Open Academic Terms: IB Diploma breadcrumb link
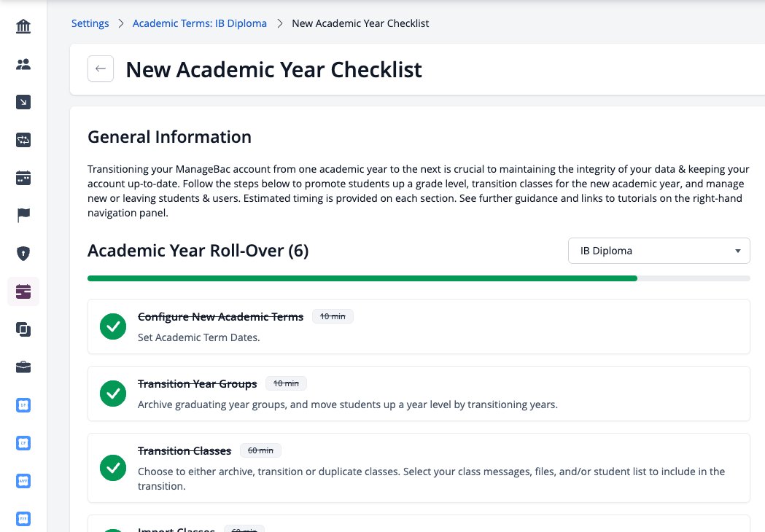The height and width of the screenshot is (532, 765). tap(200, 23)
